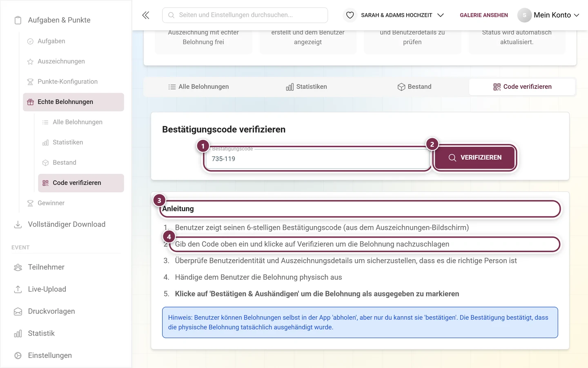
Task: Click the box icon beside sidebar Bestand
Action: tap(45, 163)
